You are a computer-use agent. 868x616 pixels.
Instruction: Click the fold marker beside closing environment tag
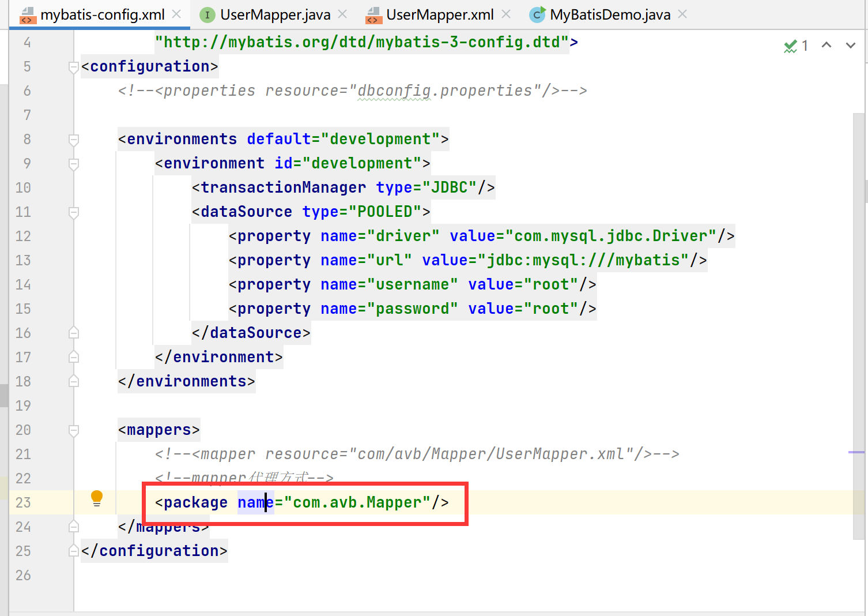click(x=74, y=357)
